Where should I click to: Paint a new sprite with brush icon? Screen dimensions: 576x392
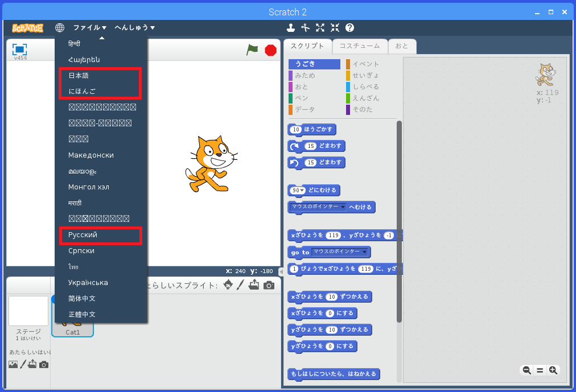point(240,285)
